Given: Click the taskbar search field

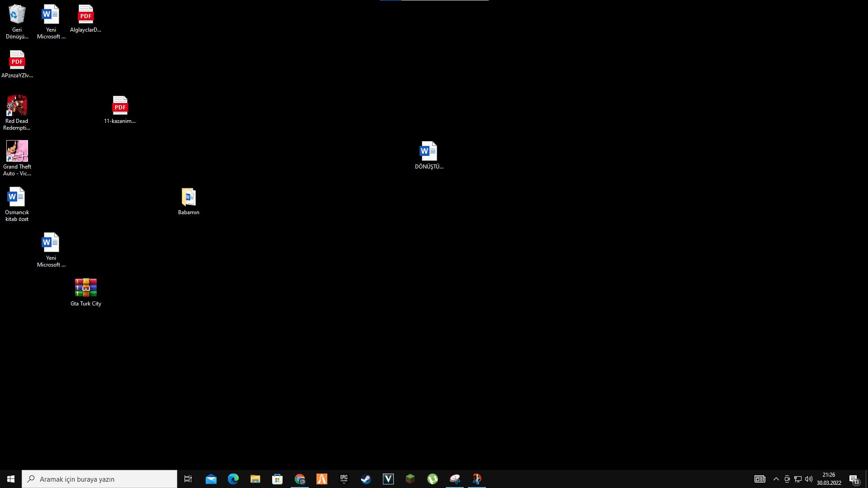Looking at the screenshot, I should pyautogui.click(x=99, y=479).
